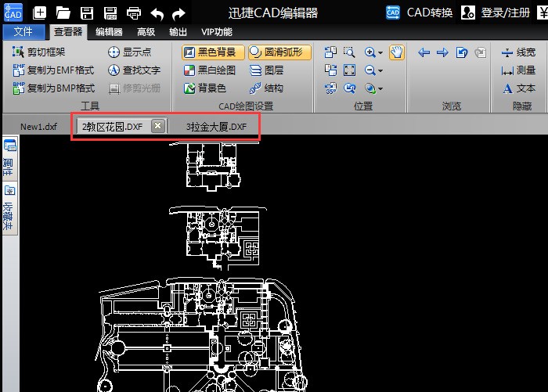Switch to the 高级 ribbon tab

[146, 32]
